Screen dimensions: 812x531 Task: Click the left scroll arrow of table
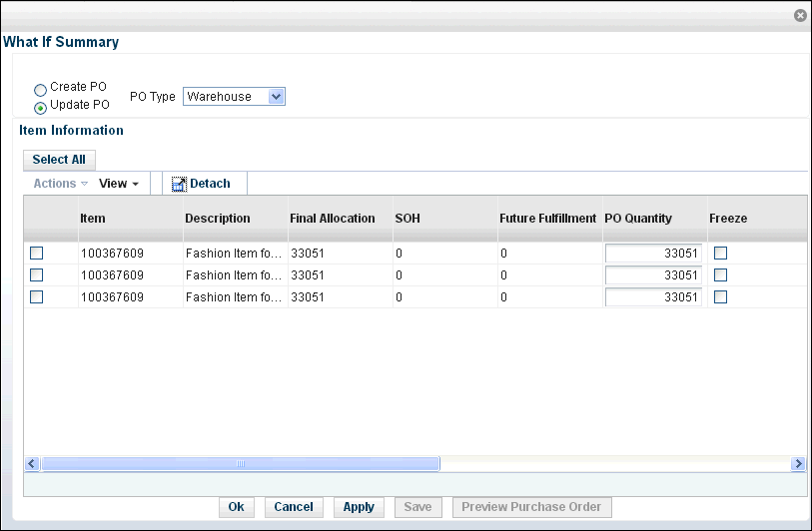[x=32, y=463]
